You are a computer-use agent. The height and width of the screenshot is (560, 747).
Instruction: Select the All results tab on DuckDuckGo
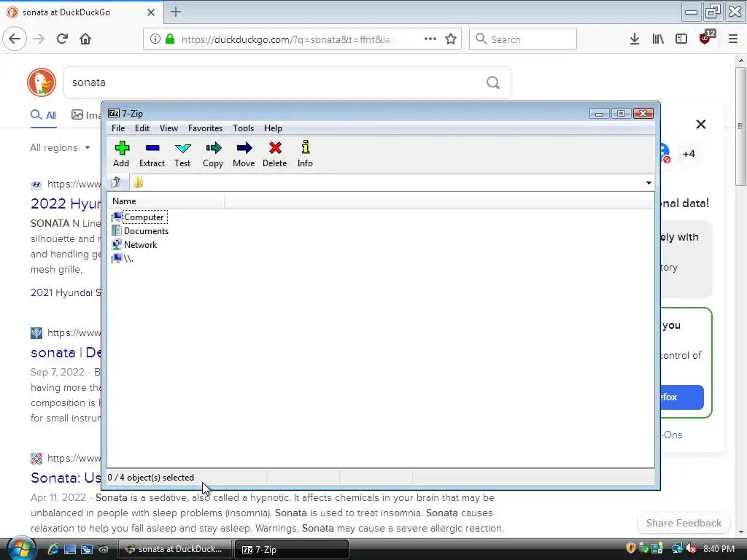(43, 115)
